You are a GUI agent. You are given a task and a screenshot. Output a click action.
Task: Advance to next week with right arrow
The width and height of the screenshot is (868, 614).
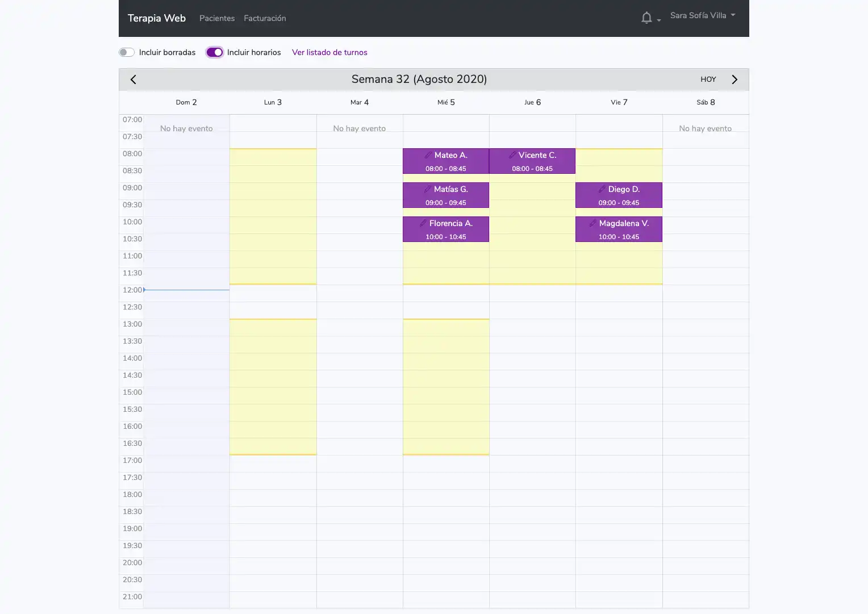[734, 80]
